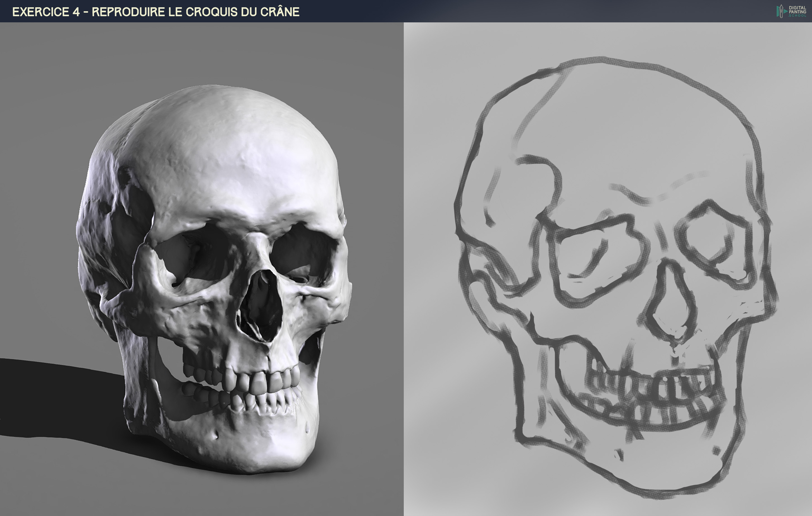Click the PAINTING wordmark in the logo

[798, 11]
